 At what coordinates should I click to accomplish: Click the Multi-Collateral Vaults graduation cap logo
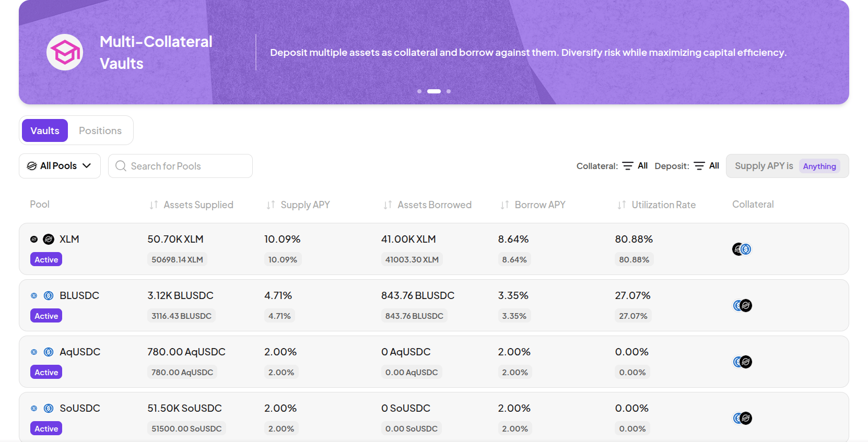click(65, 52)
